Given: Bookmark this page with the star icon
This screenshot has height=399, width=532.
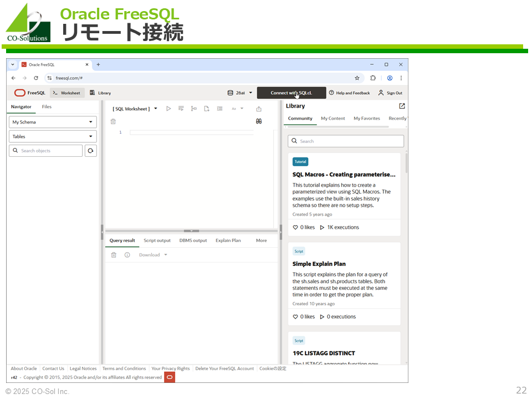Looking at the screenshot, I should click(357, 78).
